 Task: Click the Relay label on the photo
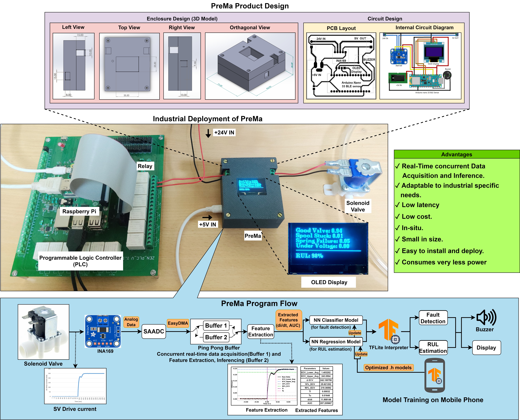tap(145, 166)
